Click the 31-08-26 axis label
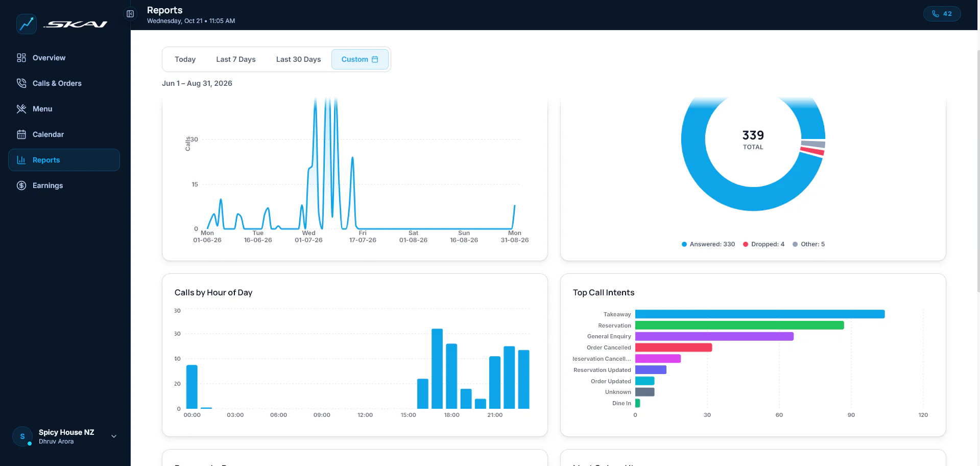Screen dimensions: 980x466 (x=515, y=240)
